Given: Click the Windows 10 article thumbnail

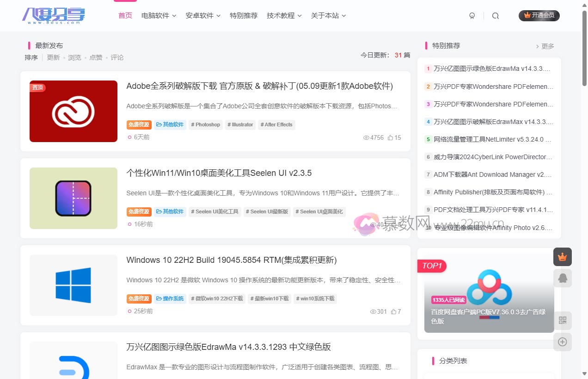Looking at the screenshot, I should point(73,285).
